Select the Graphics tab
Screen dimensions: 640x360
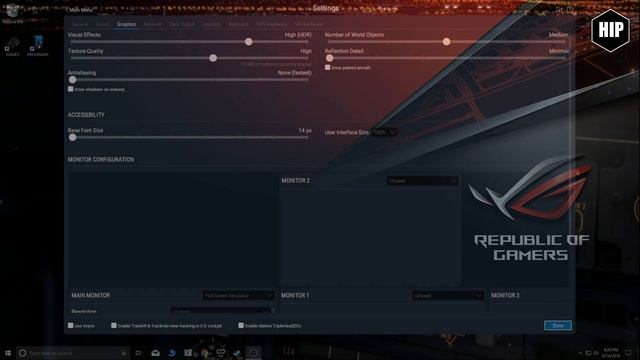(126, 24)
